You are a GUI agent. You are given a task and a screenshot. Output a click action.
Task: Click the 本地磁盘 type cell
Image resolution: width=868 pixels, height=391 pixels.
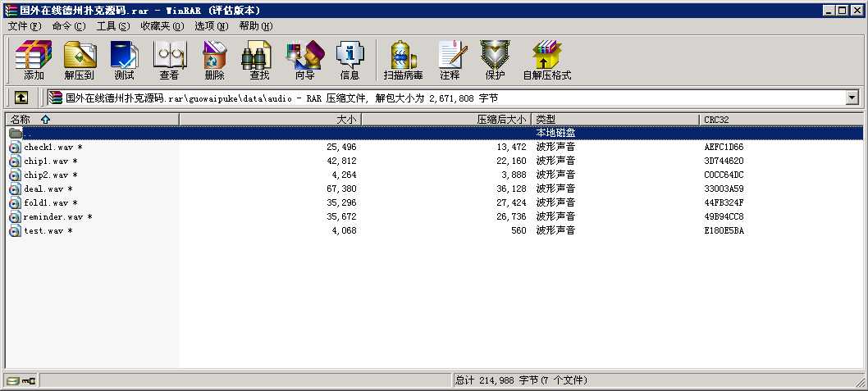point(555,134)
